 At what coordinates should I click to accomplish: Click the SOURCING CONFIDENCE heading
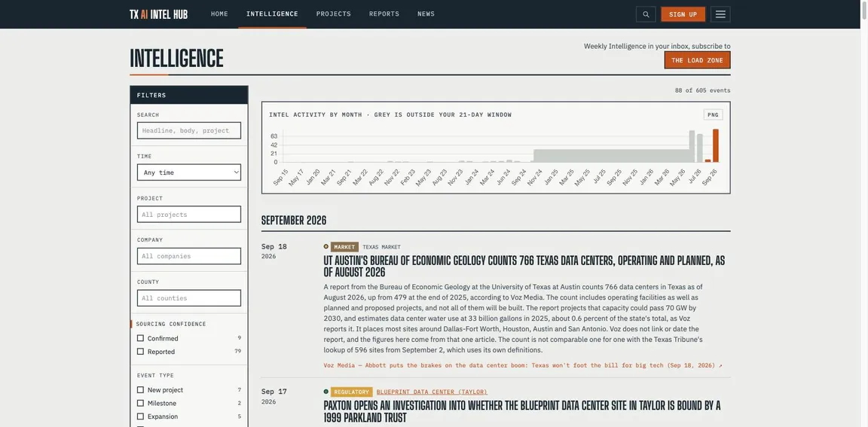coord(171,324)
